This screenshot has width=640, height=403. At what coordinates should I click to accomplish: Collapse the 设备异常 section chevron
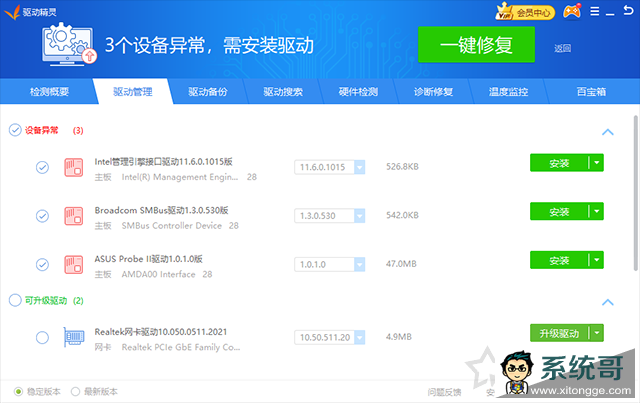coord(608,132)
